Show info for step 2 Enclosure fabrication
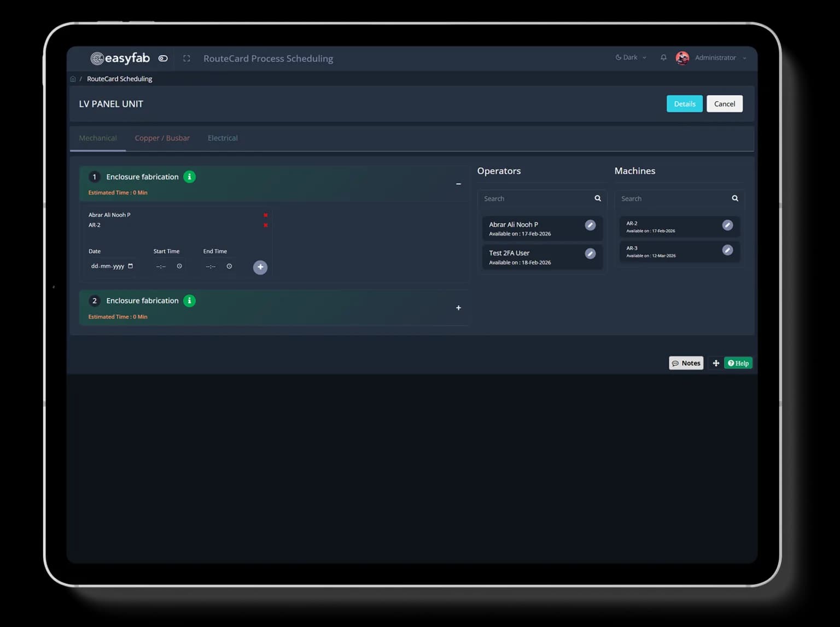 coord(189,301)
